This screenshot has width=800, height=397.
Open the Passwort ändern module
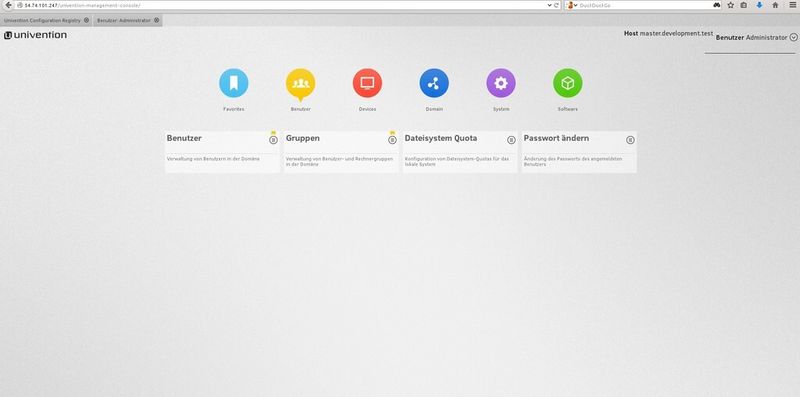pyautogui.click(x=579, y=152)
